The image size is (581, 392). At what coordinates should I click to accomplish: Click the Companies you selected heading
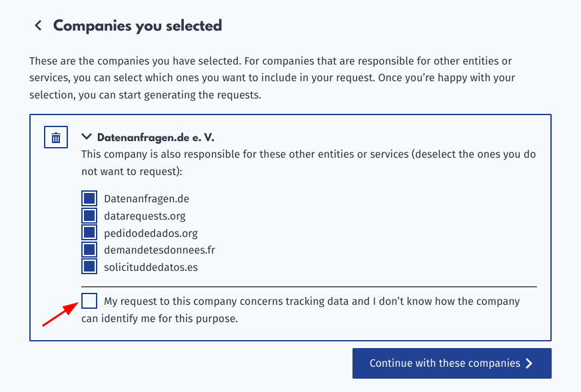[137, 26]
